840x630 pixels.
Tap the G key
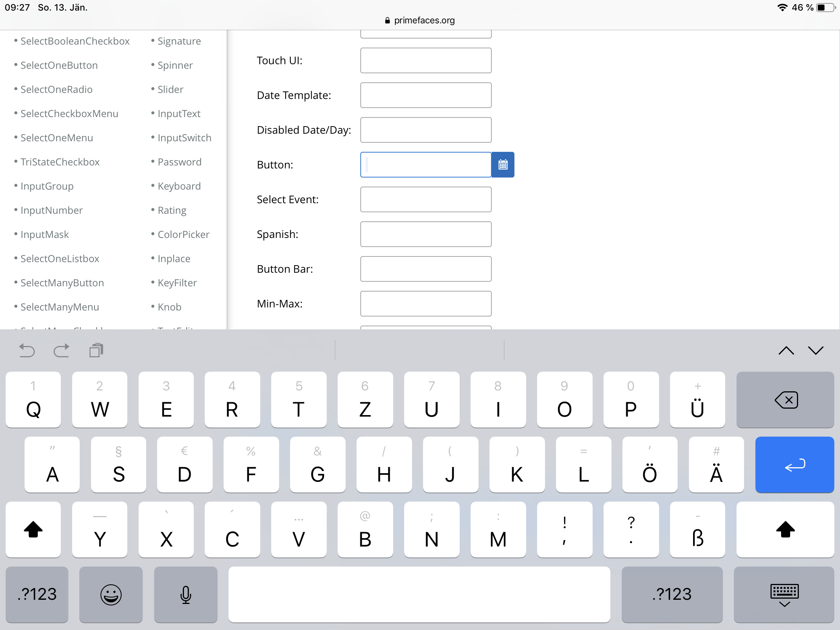pos(318,465)
